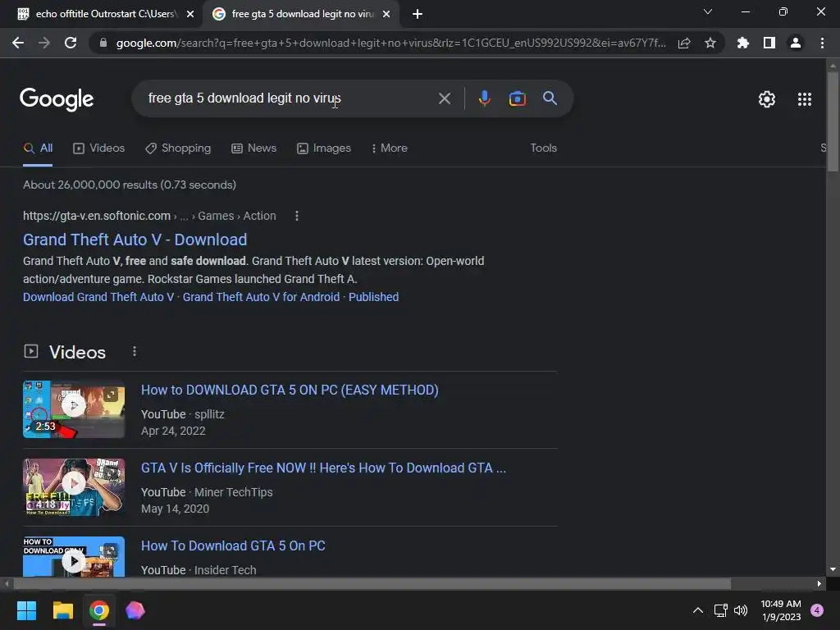The height and width of the screenshot is (630, 840).
Task: Click the scroll down arrow
Action: tap(832, 569)
